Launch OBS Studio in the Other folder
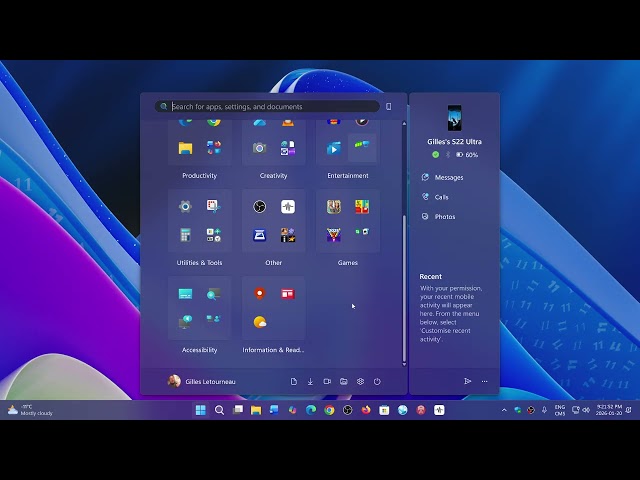The image size is (640, 480). 260,207
